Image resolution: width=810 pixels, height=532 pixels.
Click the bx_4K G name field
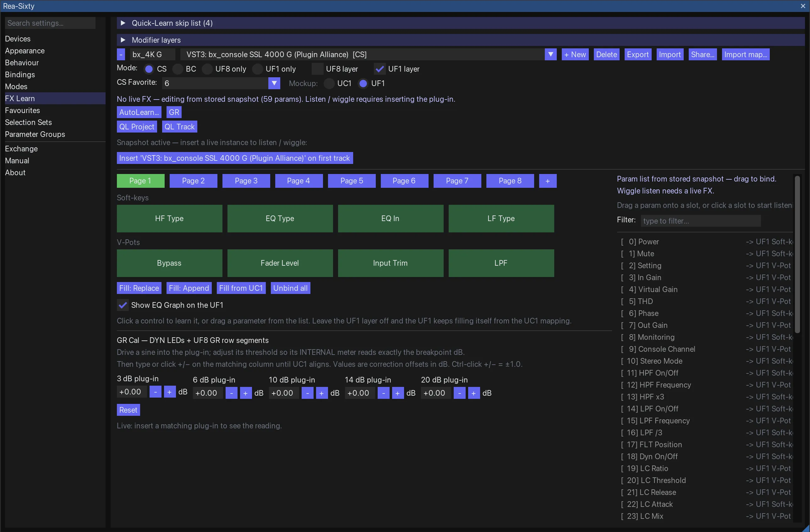[152, 54]
